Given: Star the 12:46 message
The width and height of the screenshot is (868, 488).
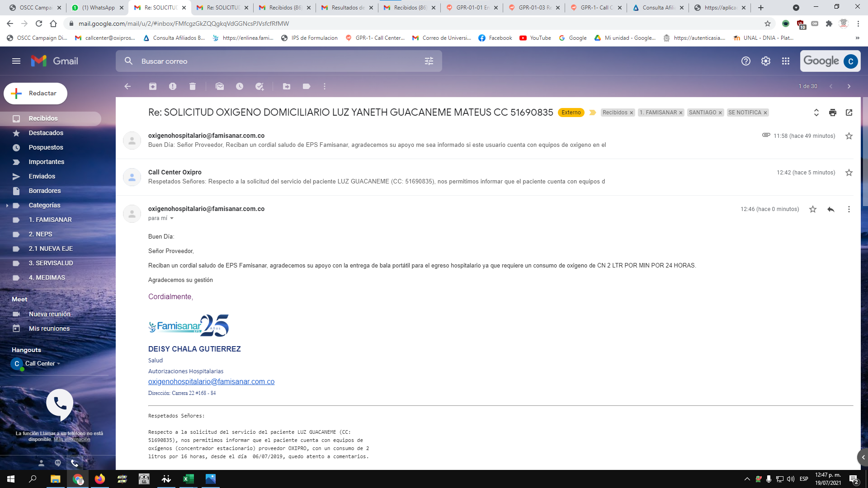Looking at the screenshot, I should [x=813, y=209].
